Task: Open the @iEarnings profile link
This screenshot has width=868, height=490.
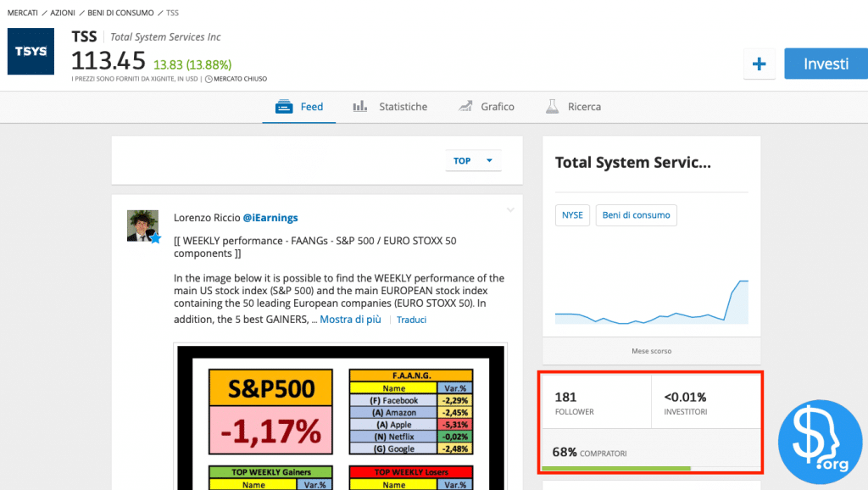Action: [x=270, y=218]
